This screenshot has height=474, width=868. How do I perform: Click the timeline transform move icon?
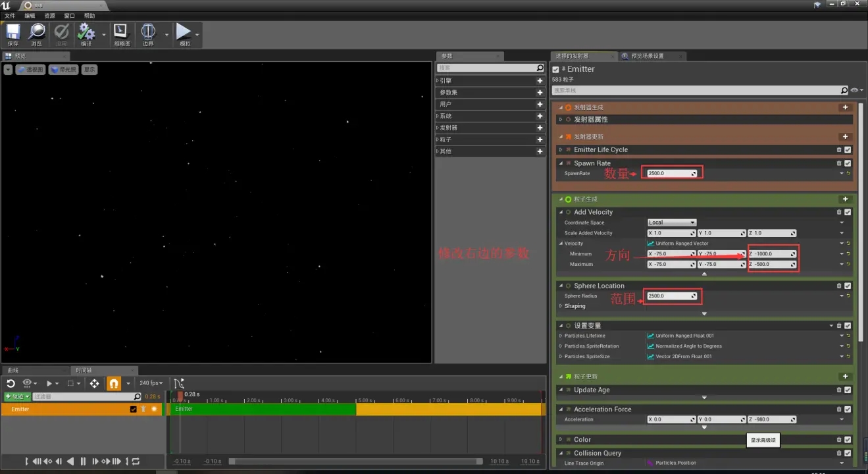pos(95,383)
